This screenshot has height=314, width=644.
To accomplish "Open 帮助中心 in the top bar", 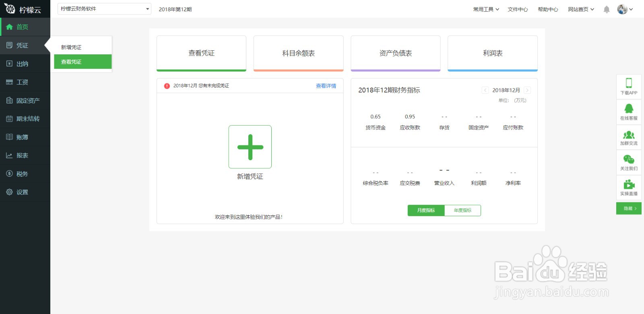I will pos(548,9).
